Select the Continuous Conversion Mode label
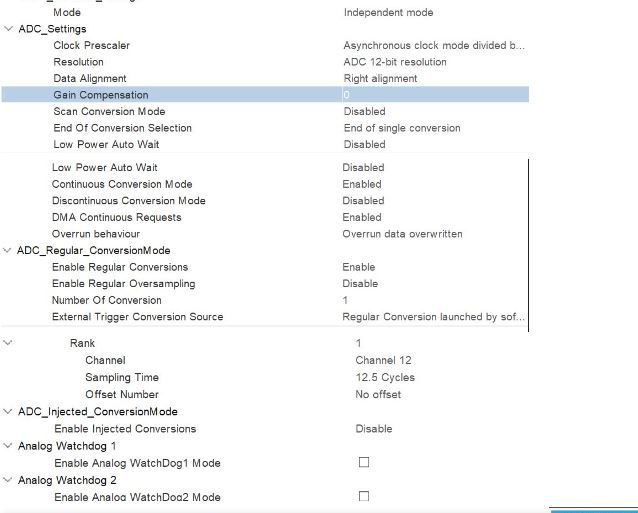The height and width of the screenshot is (513, 638). [122, 184]
